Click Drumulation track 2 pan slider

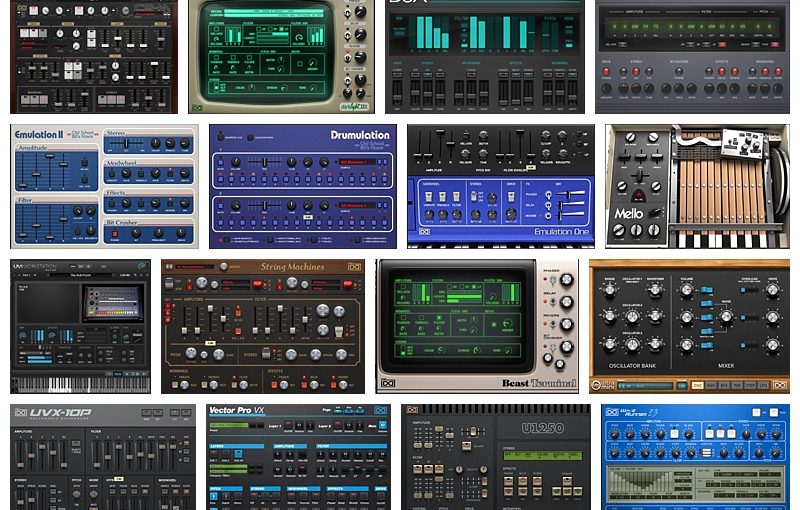click(264, 206)
